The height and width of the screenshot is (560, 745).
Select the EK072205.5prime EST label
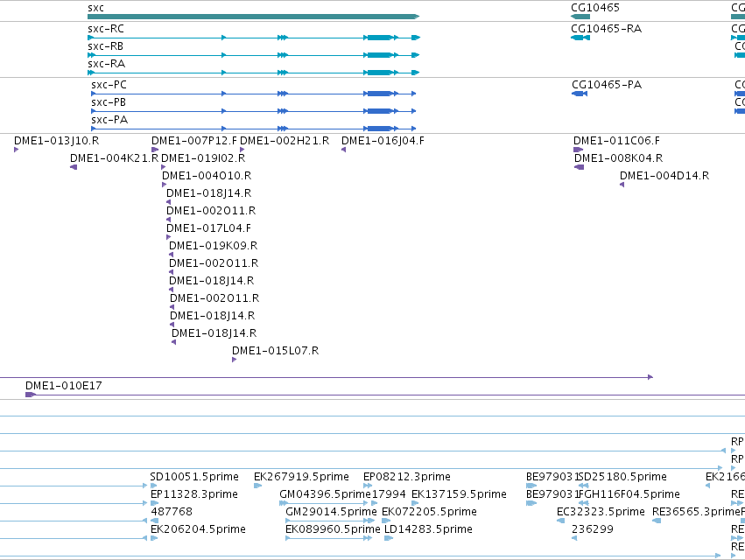tap(430, 512)
